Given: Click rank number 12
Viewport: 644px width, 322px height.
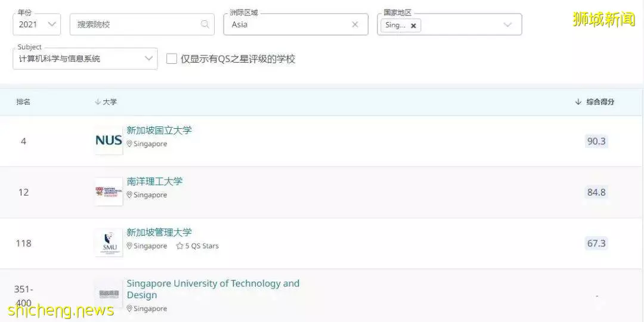Looking at the screenshot, I should coord(23,192).
